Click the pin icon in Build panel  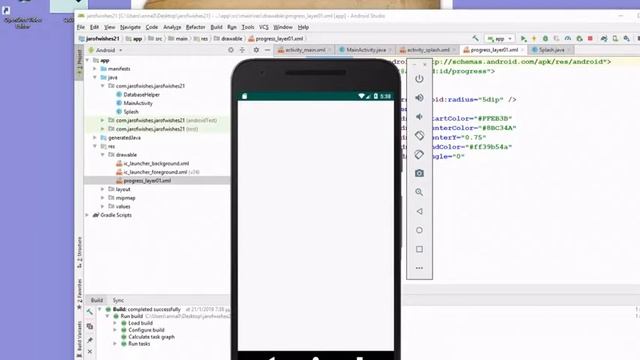[90, 340]
